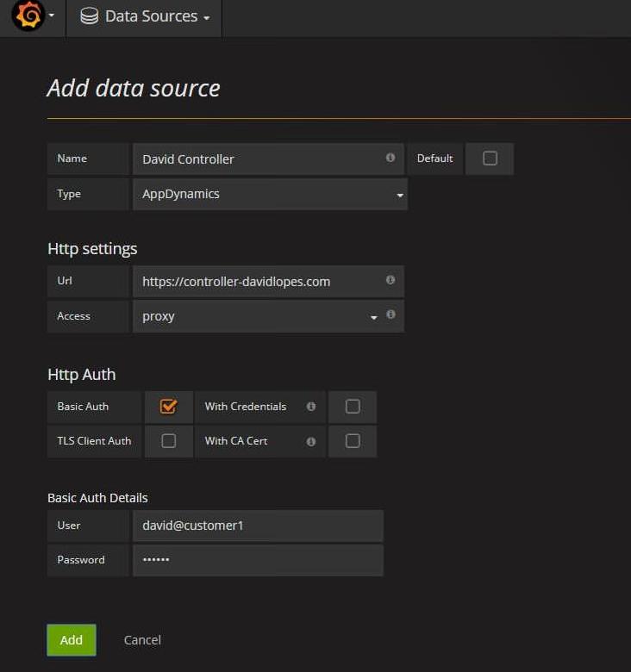The width and height of the screenshot is (631, 672).
Task: Click the Name label
Action: pyautogui.click(x=72, y=159)
